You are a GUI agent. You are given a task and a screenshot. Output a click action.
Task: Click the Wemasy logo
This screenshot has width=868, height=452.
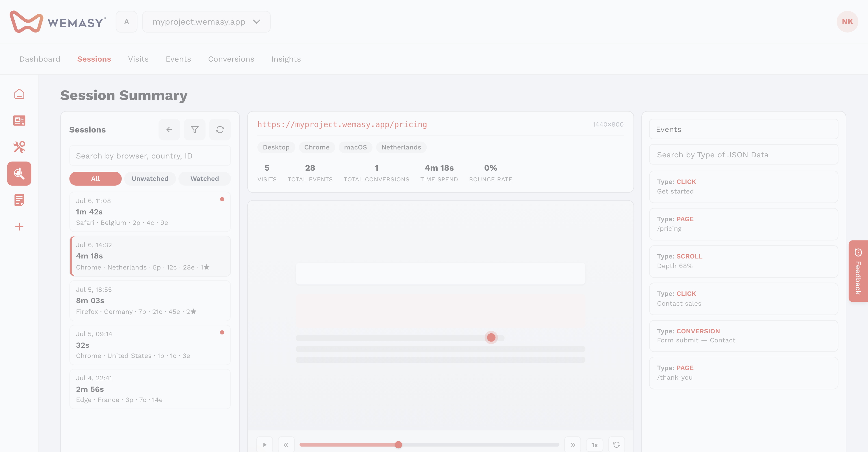coord(58,21)
